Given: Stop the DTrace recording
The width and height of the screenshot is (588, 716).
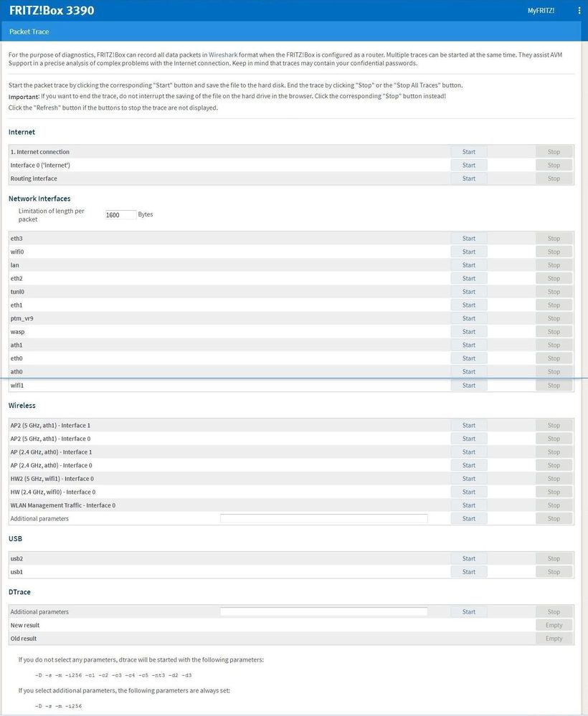Looking at the screenshot, I should pos(554,612).
